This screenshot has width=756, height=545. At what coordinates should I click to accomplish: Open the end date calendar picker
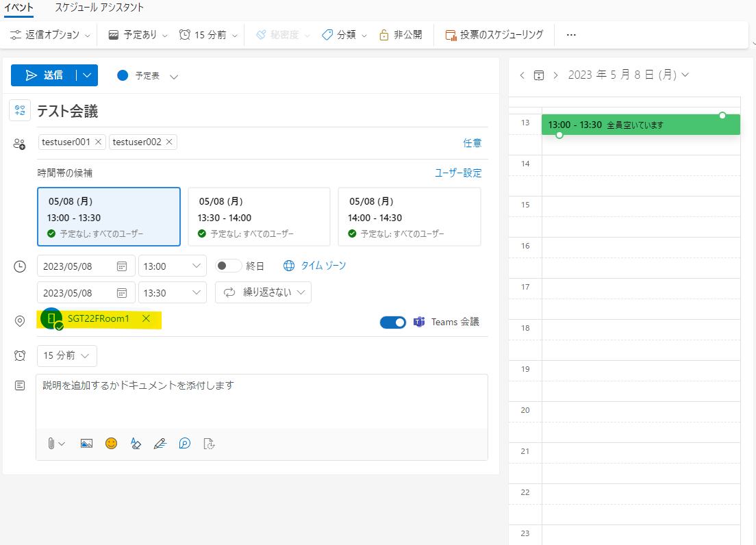pos(122,293)
